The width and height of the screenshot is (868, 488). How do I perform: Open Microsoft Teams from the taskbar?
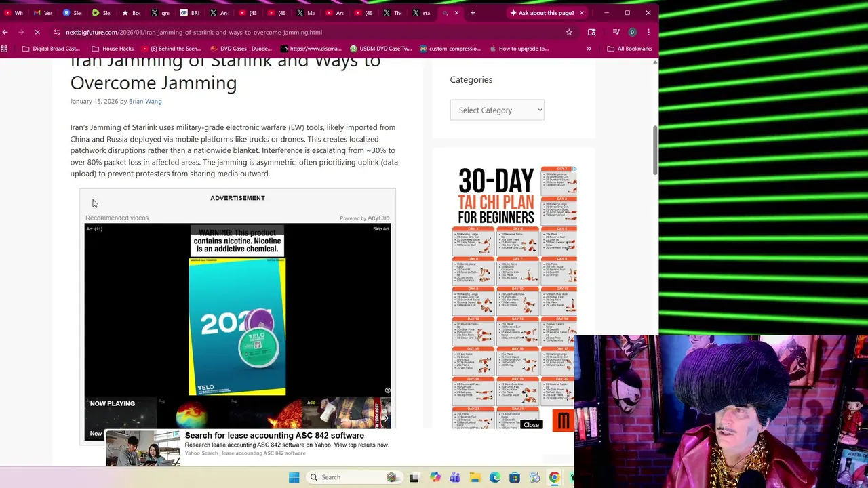(454, 478)
